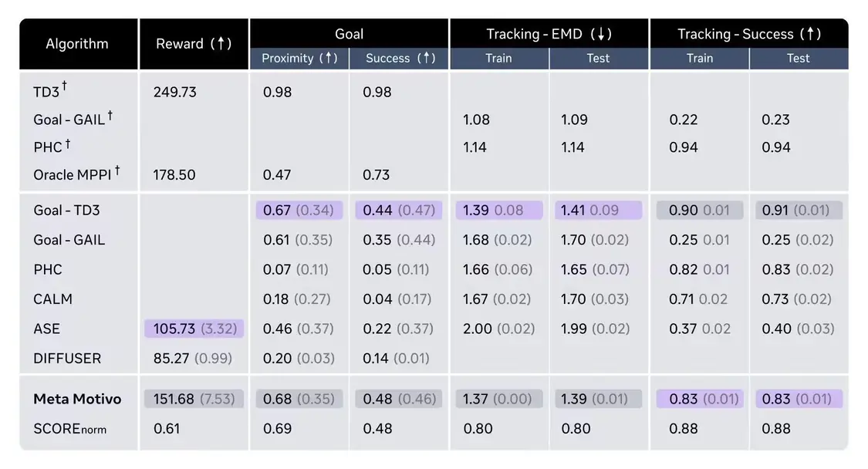
Task: Click the TD3 reward value 249.73
Action: tap(175, 92)
